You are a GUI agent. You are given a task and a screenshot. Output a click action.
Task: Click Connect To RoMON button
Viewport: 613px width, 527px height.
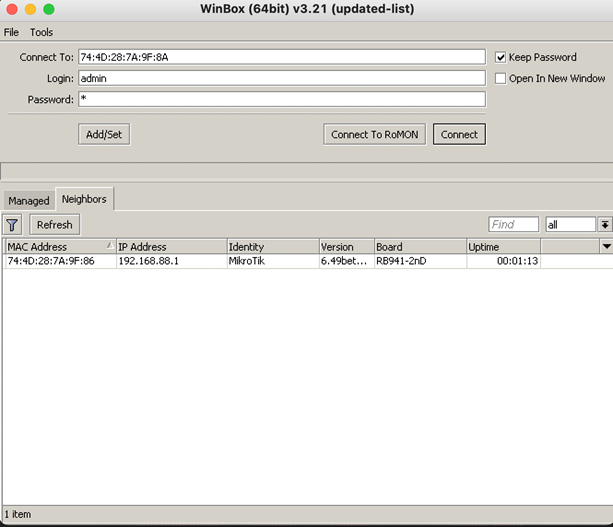(375, 135)
